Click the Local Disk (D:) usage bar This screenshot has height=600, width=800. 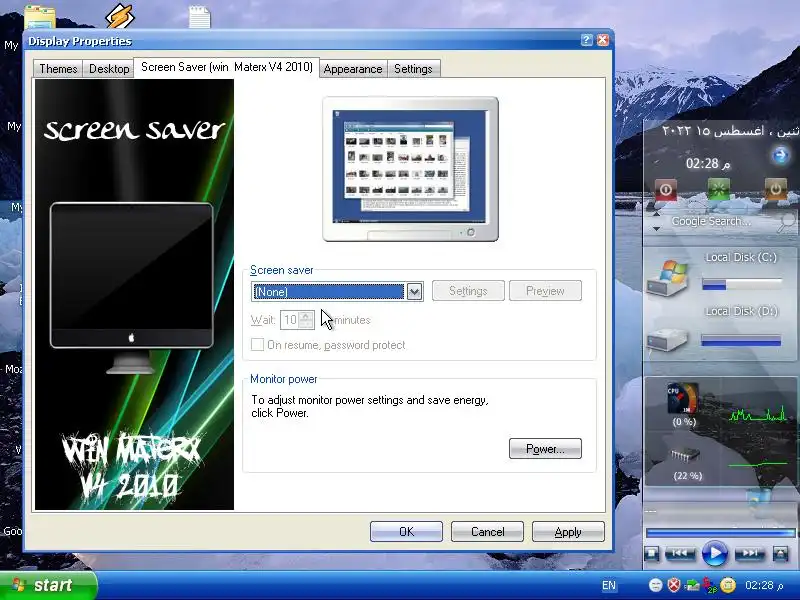[741, 340]
